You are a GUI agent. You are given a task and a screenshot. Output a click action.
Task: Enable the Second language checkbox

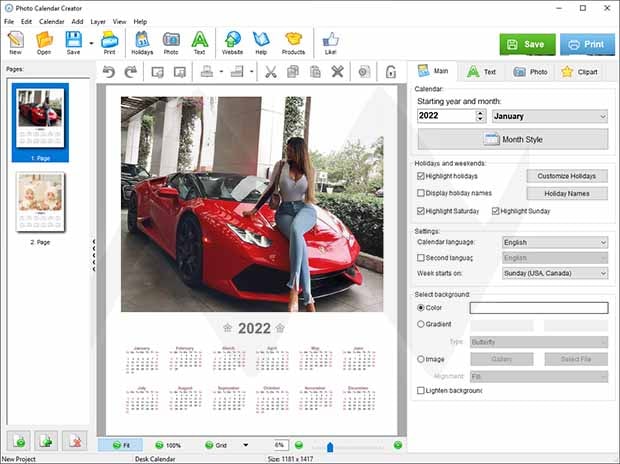click(x=421, y=258)
